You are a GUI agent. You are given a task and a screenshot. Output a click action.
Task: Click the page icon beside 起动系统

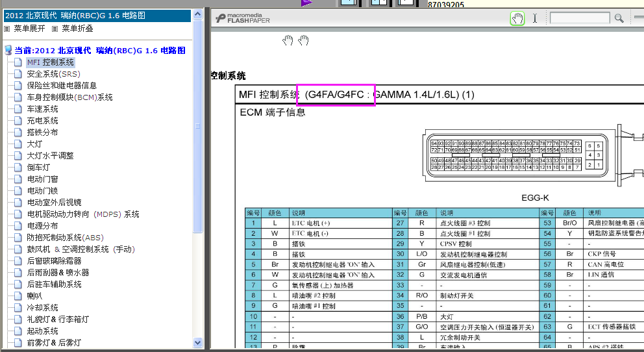coord(18,331)
